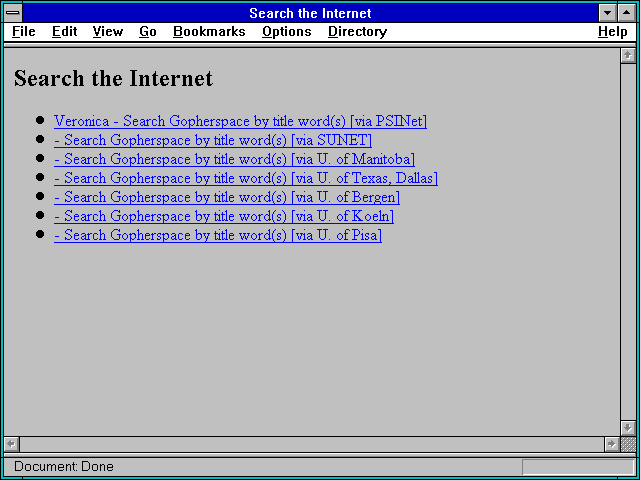Click the search via U. of Koeln link
This screenshot has height=480, width=640.
[x=224, y=216]
